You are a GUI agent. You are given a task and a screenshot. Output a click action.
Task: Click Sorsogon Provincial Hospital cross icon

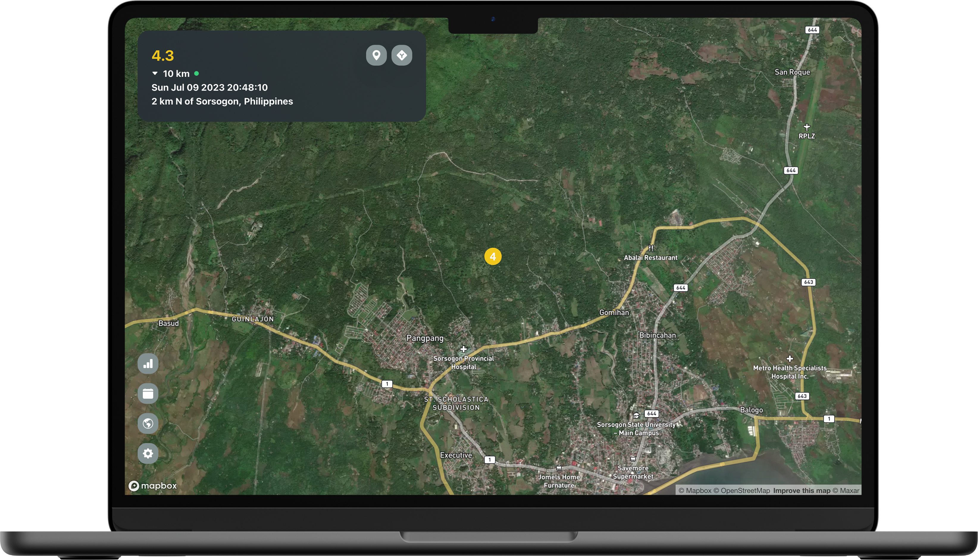tap(463, 349)
